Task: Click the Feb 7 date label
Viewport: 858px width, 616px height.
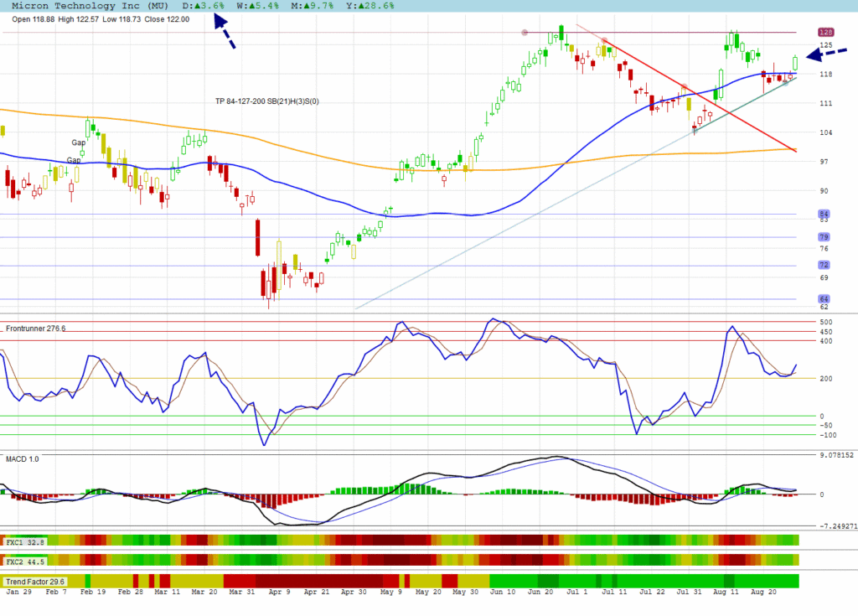Action: [56, 592]
